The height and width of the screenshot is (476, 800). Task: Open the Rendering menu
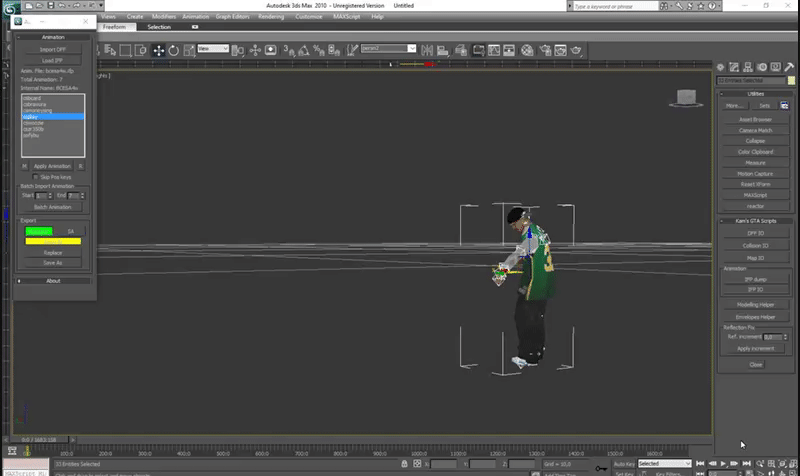pyautogui.click(x=271, y=17)
